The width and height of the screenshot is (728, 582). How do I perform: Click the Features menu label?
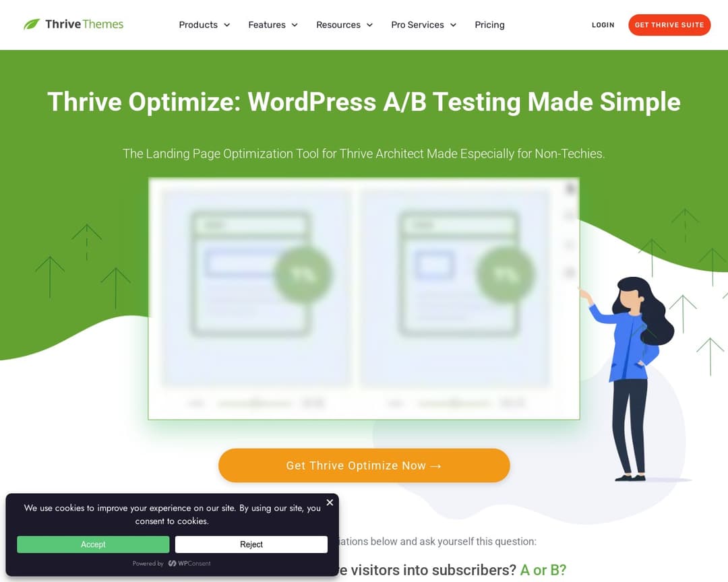tap(267, 25)
